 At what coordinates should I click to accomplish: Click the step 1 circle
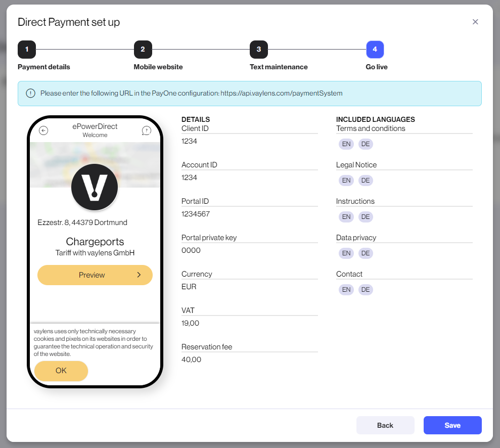[27, 50]
